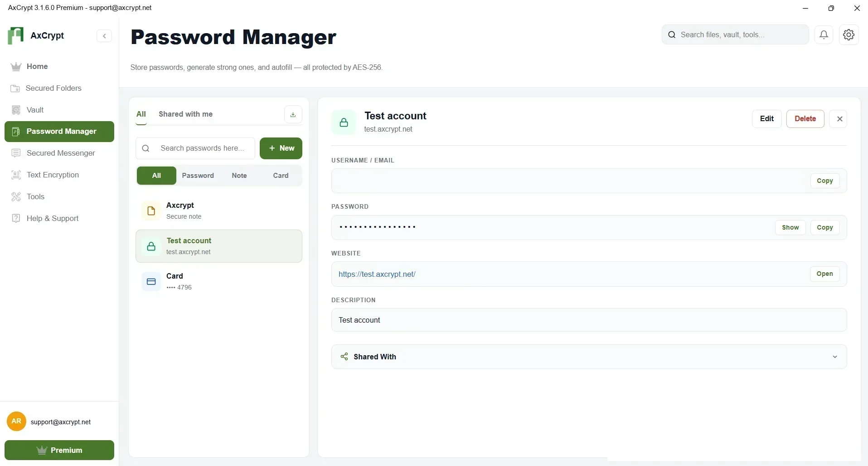Select the Test account list entry

pos(219,246)
